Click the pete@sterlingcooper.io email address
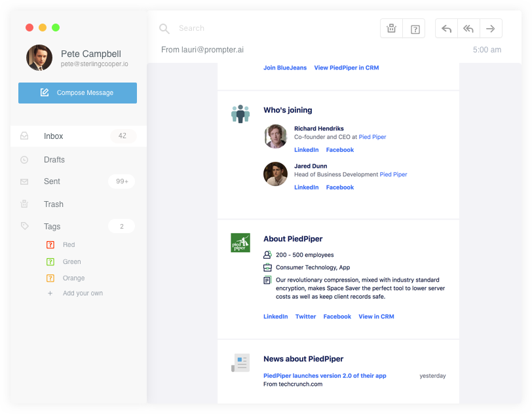Screen dimensions: 532x414 tap(94, 64)
